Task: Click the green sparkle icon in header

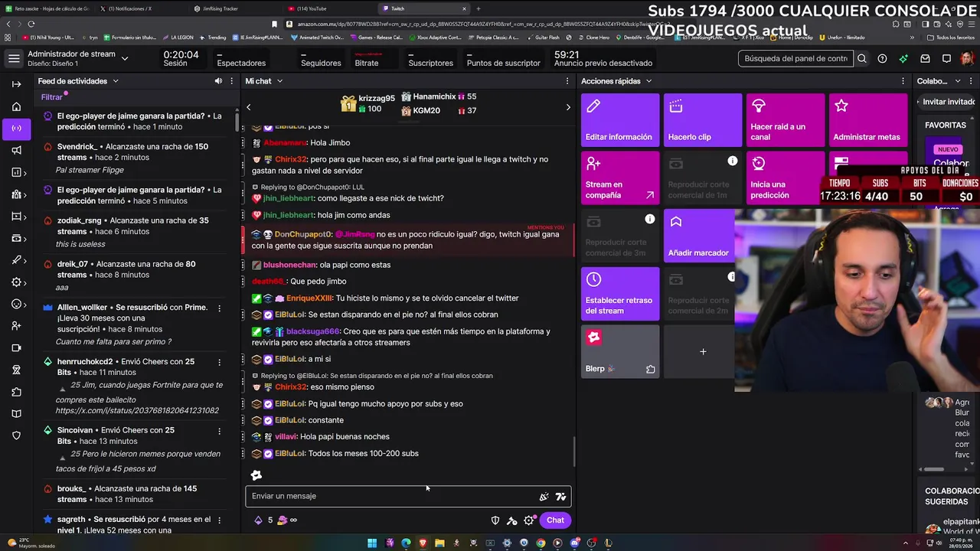Action: (x=904, y=59)
